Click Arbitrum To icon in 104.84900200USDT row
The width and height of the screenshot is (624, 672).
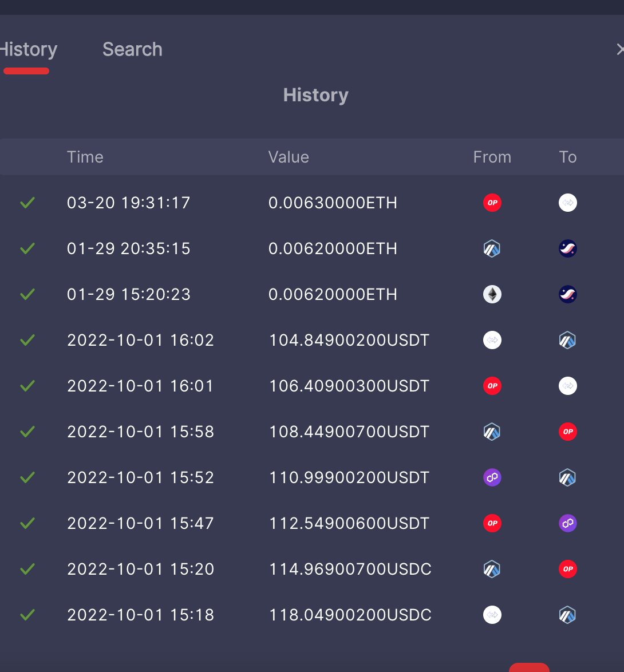point(567,340)
